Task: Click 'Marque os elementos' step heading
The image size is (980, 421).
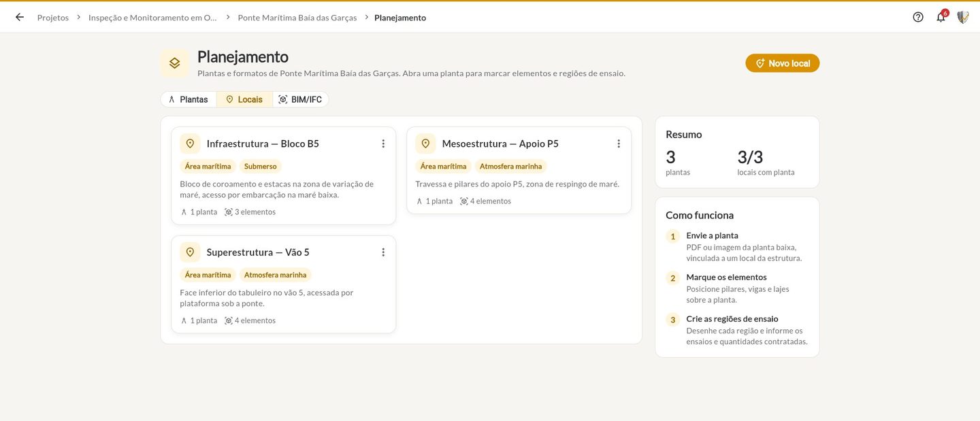Action: [x=726, y=277]
